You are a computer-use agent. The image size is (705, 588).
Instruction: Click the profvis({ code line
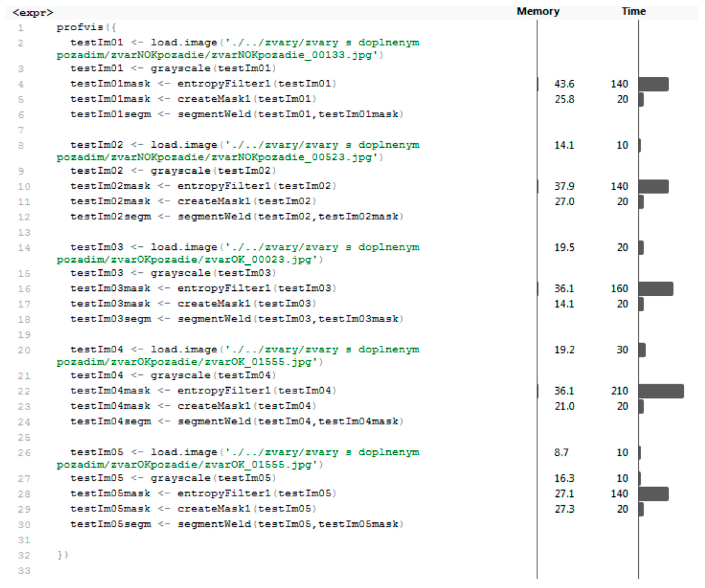tap(86, 27)
